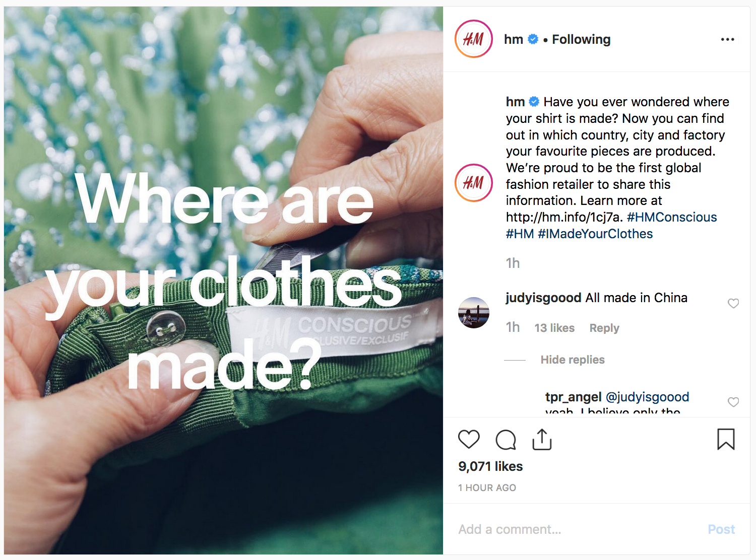This screenshot has height=560, width=756.
Task: Save post with bookmark icon
Action: (x=726, y=439)
